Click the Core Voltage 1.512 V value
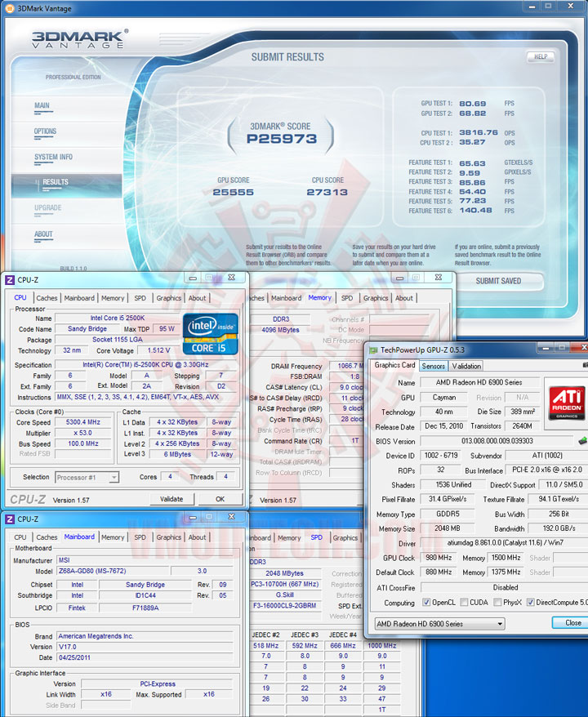The width and height of the screenshot is (588, 717). [x=159, y=350]
